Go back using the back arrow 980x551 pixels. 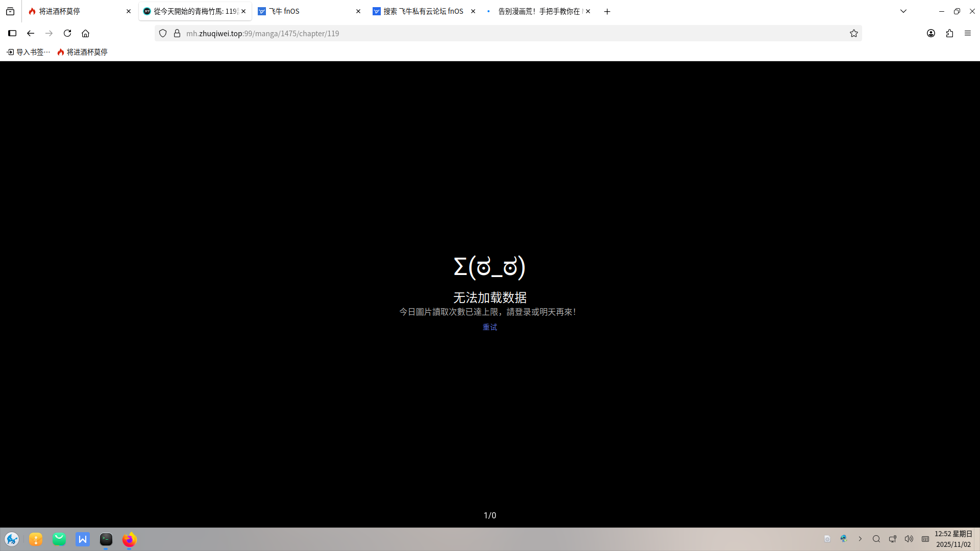[31, 33]
